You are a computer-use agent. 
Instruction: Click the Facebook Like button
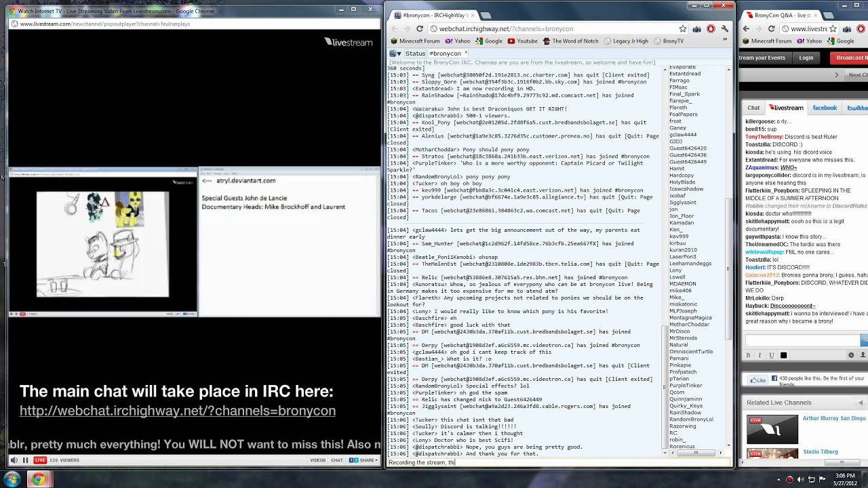pyautogui.click(x=758, y=380)
